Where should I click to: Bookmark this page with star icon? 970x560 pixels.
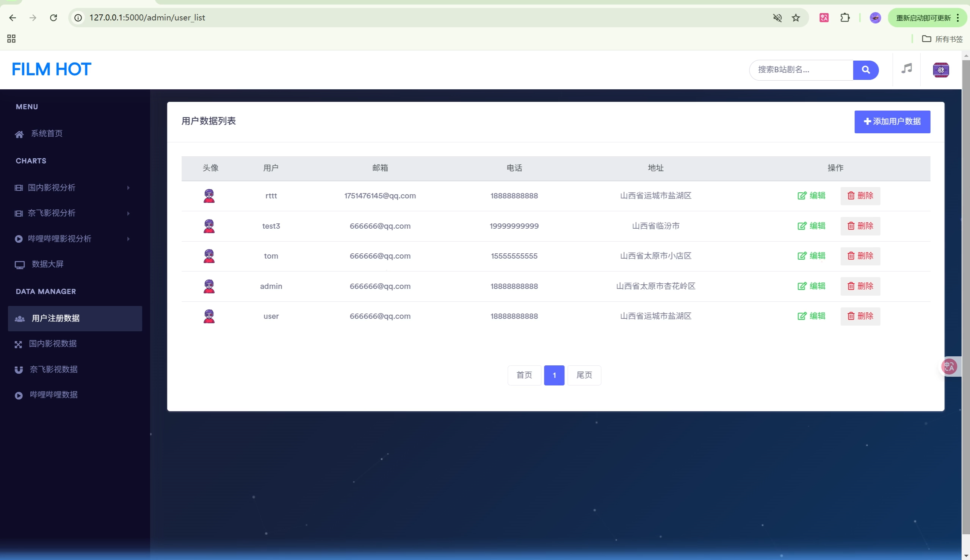coord(796,18)
